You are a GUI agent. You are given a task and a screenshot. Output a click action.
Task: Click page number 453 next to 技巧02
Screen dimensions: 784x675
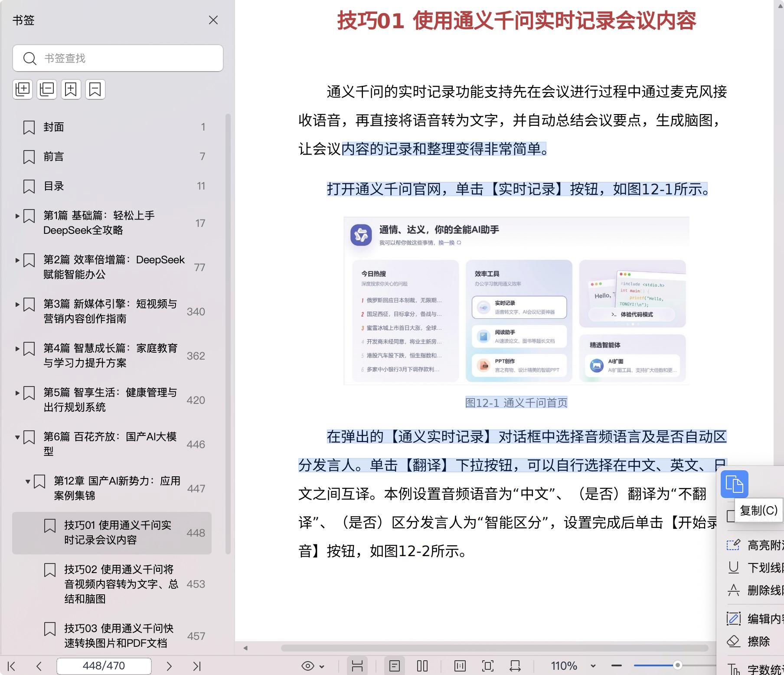click(196, 584)
